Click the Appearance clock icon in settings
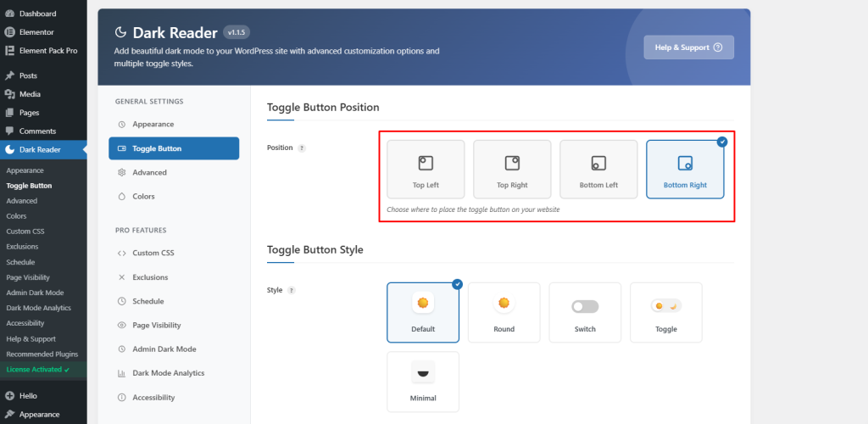Image resolution: width=868 pixels, height=424 pixels. (x=122, y=124)
